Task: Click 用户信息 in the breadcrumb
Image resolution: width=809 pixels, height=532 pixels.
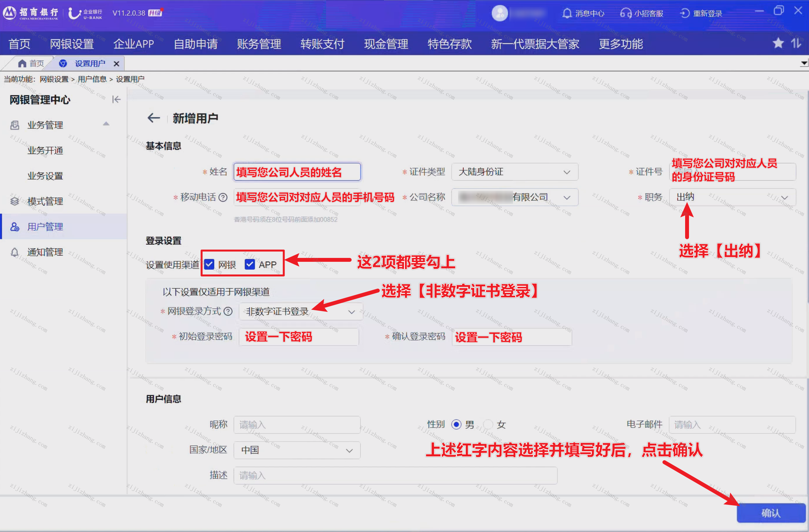Action: (x=92, y=79)
